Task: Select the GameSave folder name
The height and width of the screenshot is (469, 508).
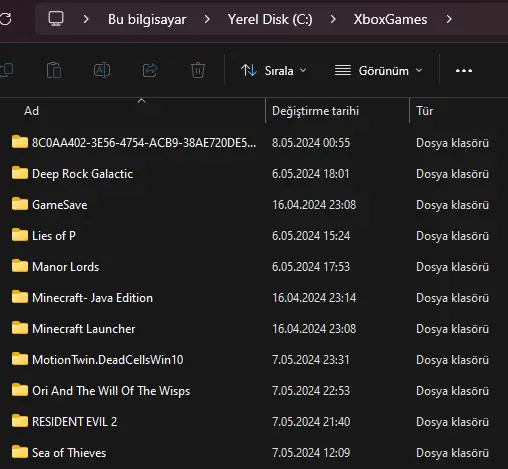Action: [x=60, y=205]
